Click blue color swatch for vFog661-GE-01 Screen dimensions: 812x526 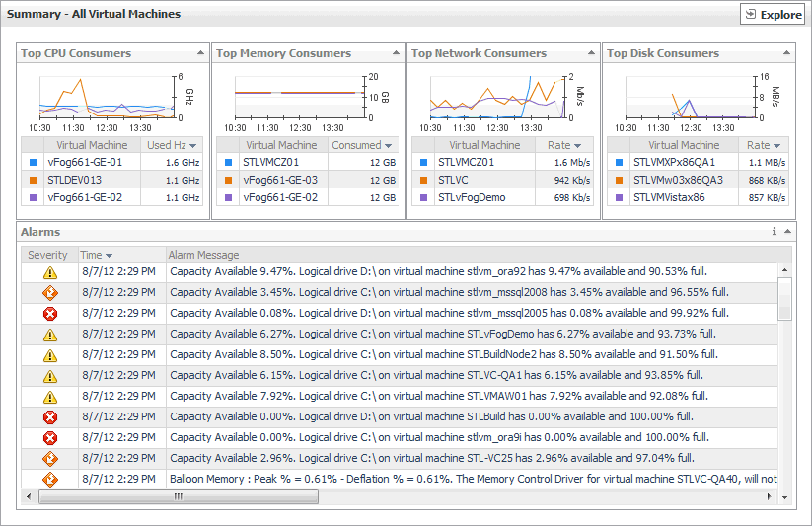click(x=33, y=162)
